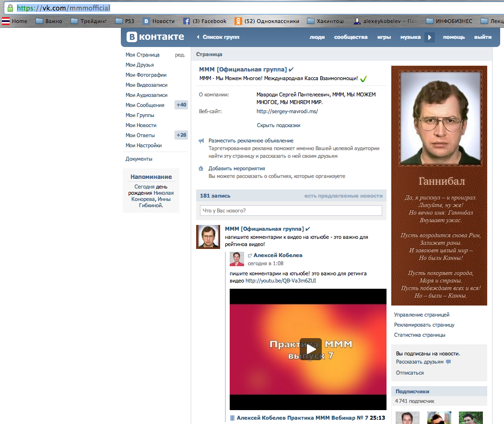The width and height of the screenshot is (504, 424).
Task: Open Мои Друзья
Action: [x=140, y=65]
